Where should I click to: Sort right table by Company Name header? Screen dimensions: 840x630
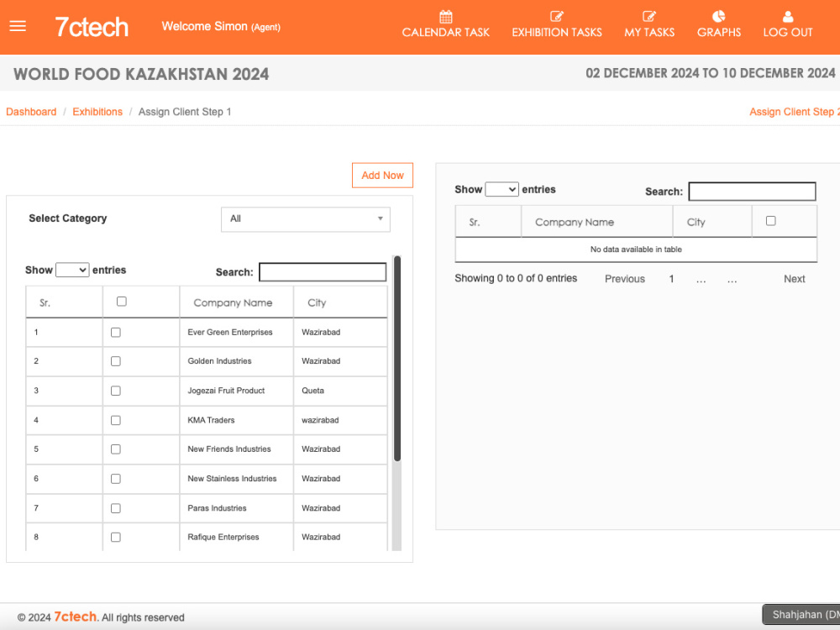click(x=596, y=222)
